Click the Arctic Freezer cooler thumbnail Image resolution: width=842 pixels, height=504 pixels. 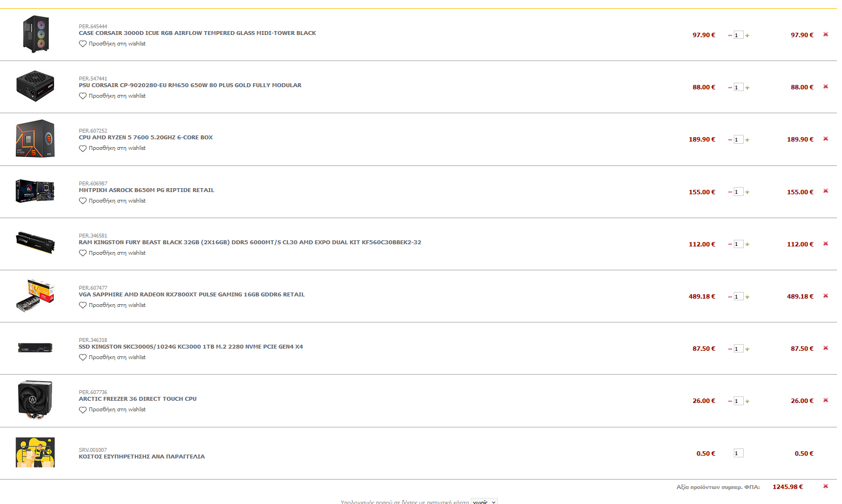tap(35, 400)
